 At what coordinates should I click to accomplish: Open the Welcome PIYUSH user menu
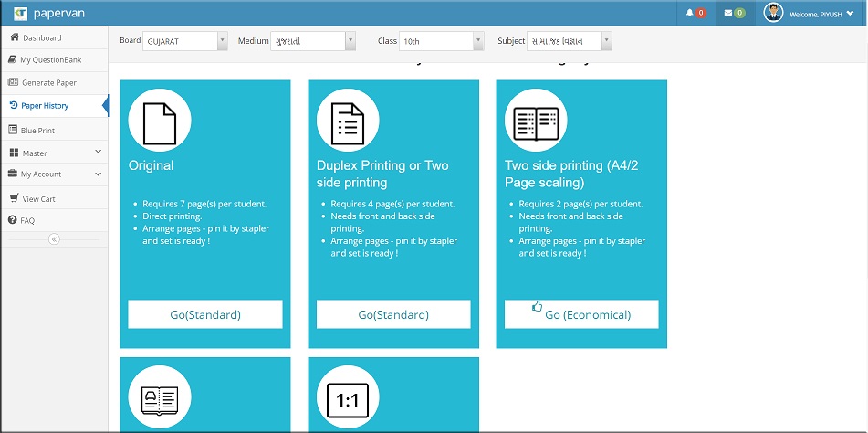[821, 13]
